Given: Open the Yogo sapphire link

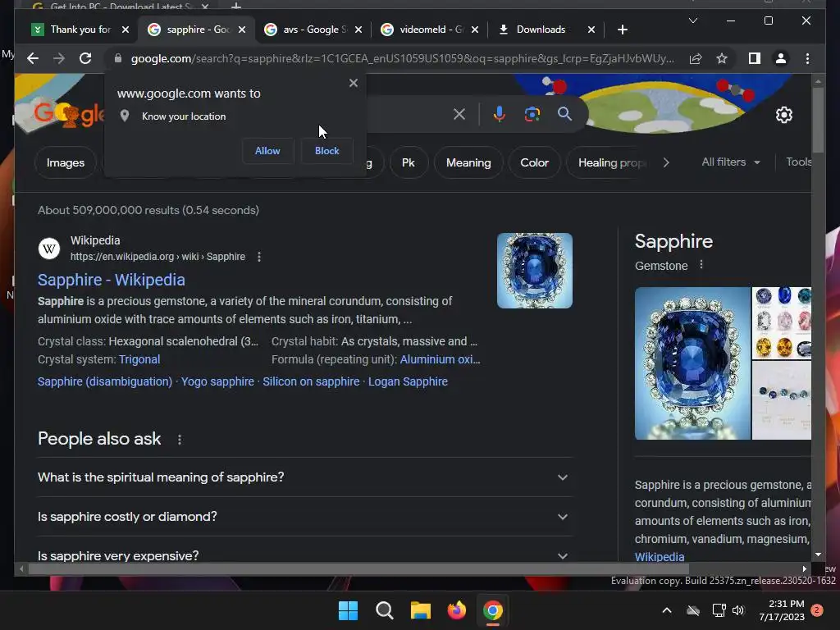Looking at the screenshot, I should 217,381.
